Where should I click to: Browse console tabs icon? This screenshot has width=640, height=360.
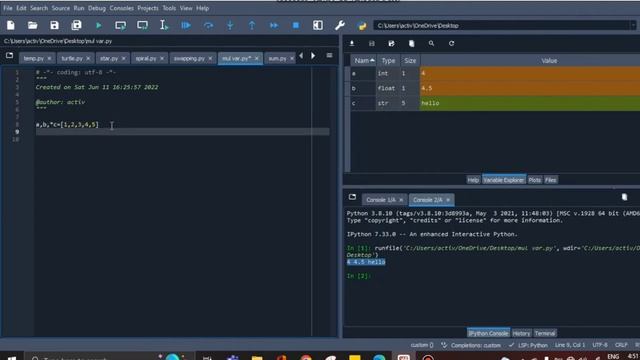(x=352, y=197)
